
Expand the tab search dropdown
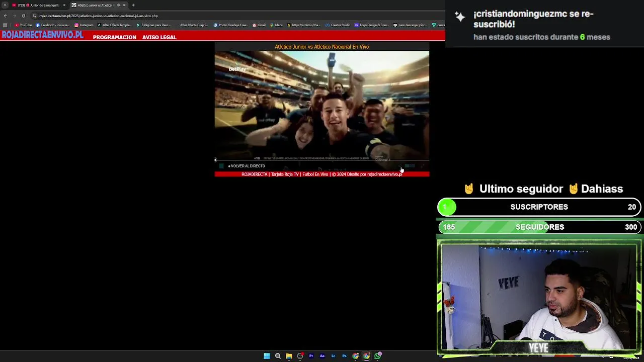[x=5, y=5]
